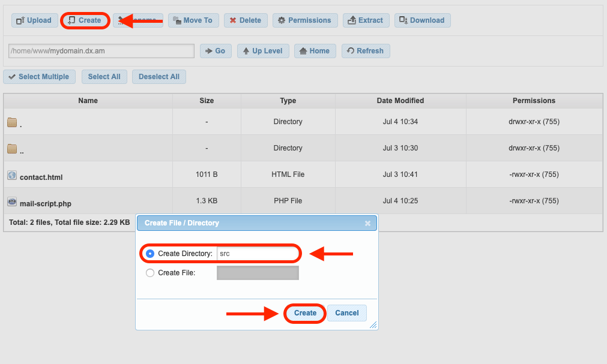This screenshot has width=607, height=364.
Task: Click the Extract archive button
Action: click(366, 20)
